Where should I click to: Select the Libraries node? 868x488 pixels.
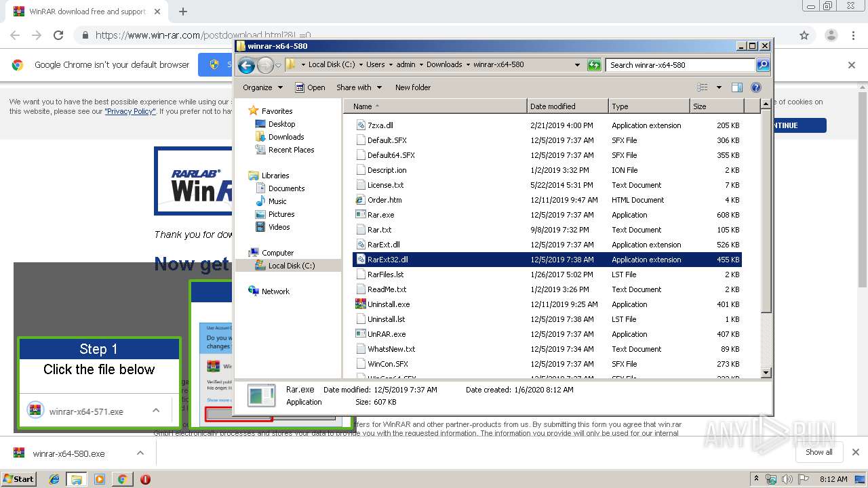click(x=269, y=176)
